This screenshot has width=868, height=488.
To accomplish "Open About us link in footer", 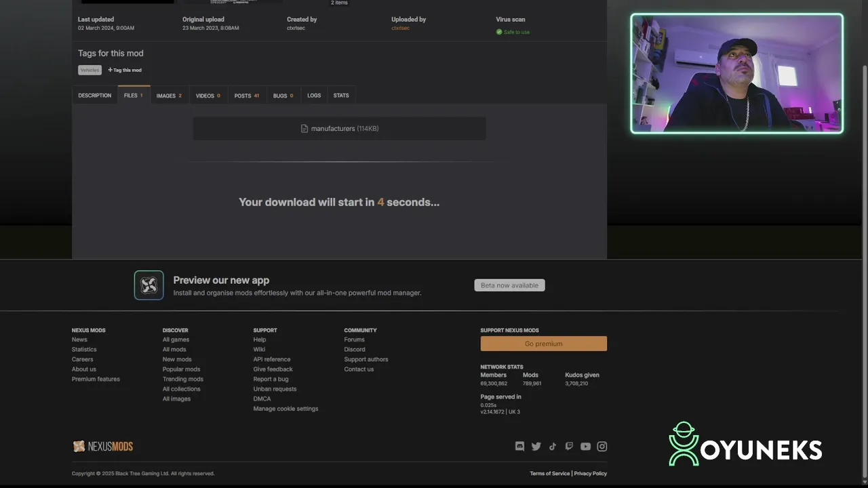I will 84,369.
